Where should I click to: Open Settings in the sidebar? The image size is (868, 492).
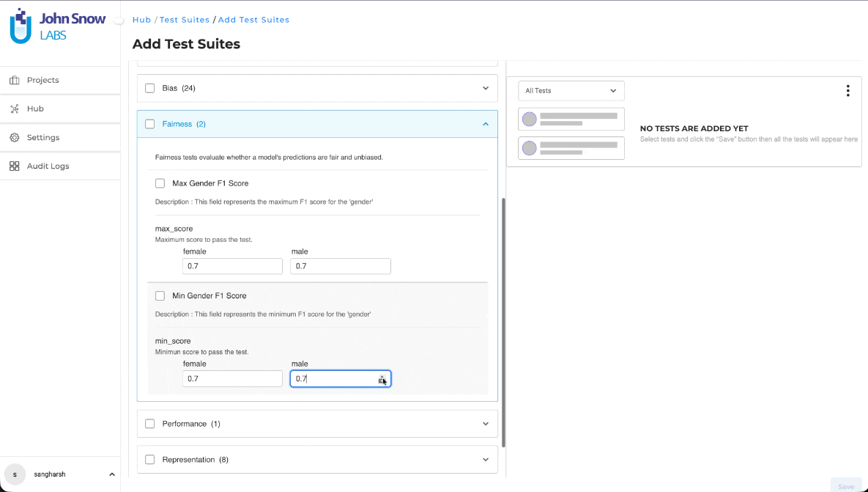coord(60,137)
